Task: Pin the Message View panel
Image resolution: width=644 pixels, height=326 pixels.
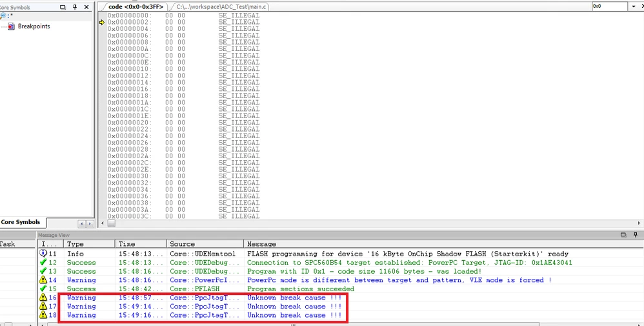Action: [x=636, y=235]
